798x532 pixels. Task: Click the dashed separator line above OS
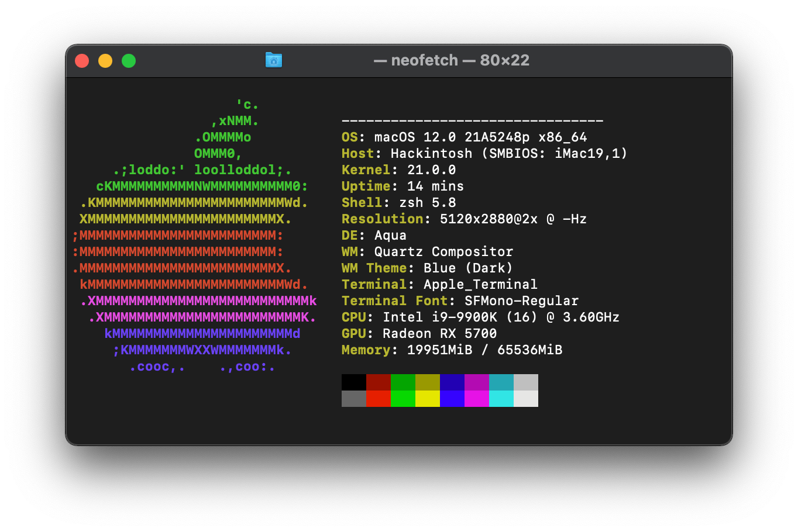472,121
